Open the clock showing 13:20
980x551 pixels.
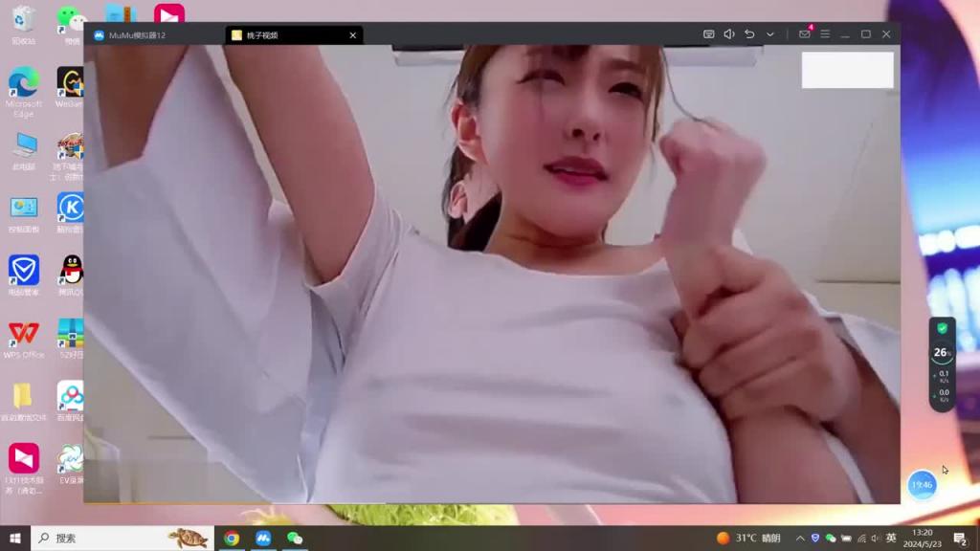pyautogui.click(x=923, y=538)
